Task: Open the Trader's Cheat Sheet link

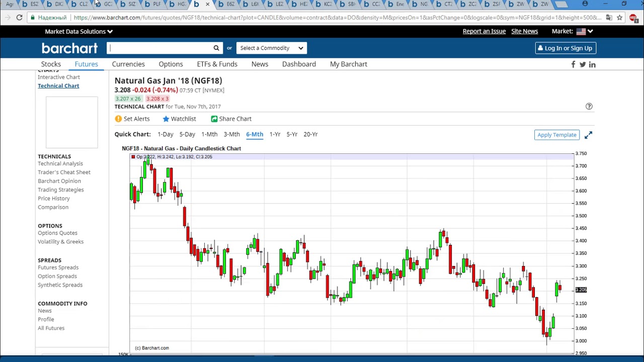Action: 64,172
